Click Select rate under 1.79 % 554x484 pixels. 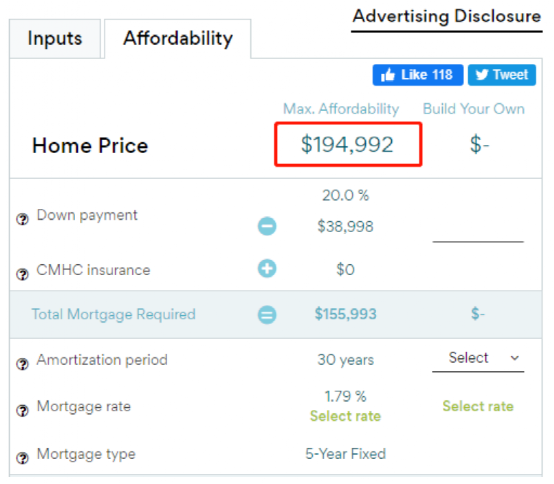345,416
